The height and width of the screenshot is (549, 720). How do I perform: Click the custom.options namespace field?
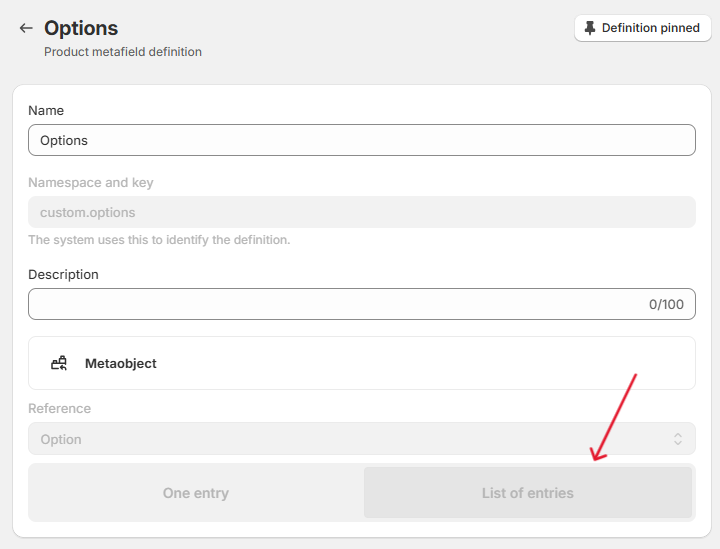coord(362,212)
